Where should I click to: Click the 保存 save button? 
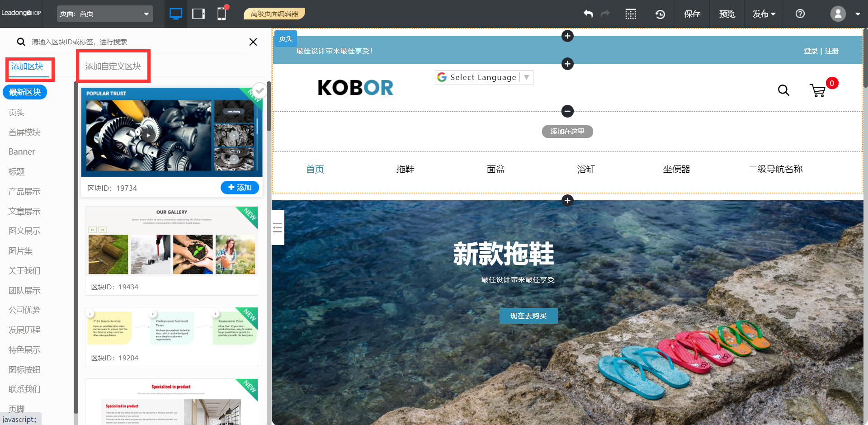692,14
